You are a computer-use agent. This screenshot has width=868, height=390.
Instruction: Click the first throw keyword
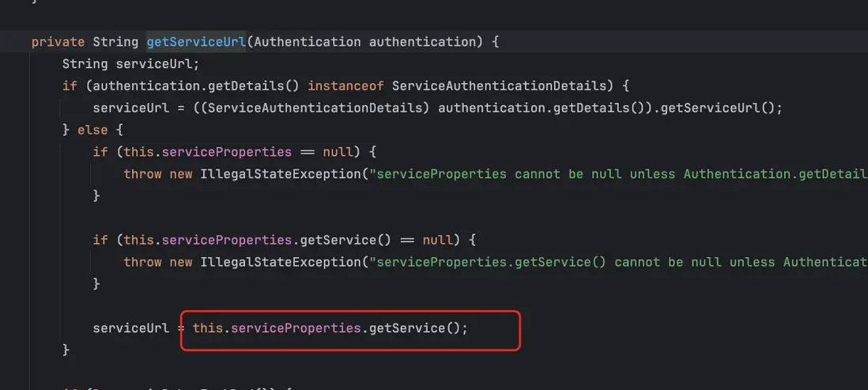[x=142, y=174]
